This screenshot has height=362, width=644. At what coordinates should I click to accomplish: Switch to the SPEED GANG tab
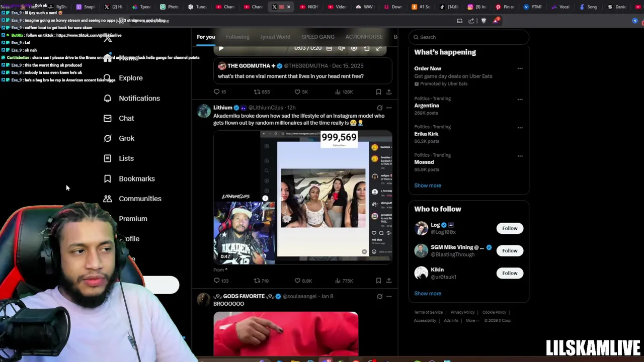[x=318, y=37]
